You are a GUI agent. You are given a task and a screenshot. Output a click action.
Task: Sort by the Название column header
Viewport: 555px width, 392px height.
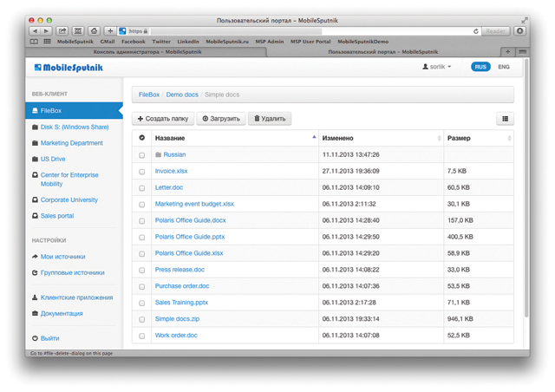(x=235, y=138)
